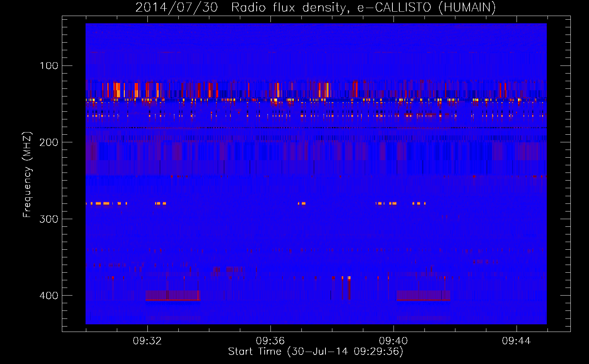589x364 pixels.
Task: Click the plot title with date 2014/07/30
Action: 316,7
